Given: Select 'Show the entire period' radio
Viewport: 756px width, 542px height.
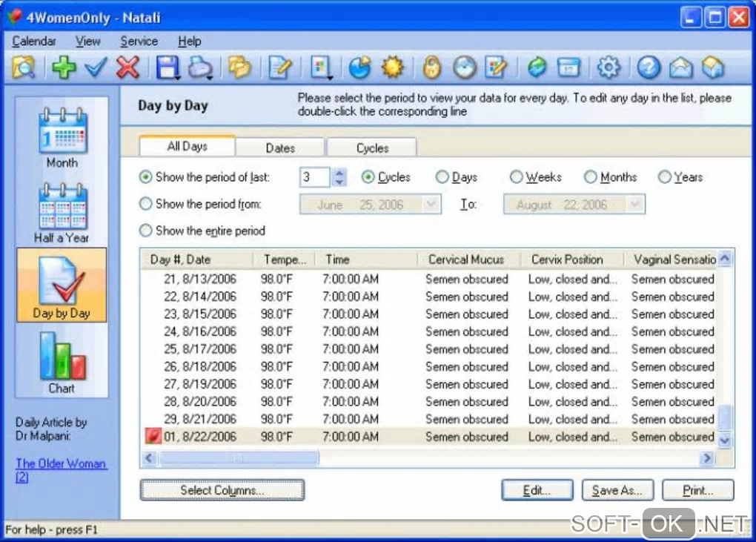Looking at the screenshot, I should tap(145, 231).
